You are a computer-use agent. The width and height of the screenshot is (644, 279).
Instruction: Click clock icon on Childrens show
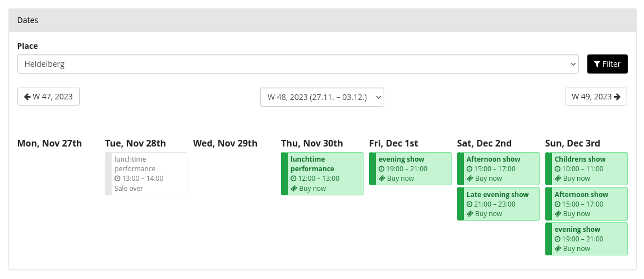[558, 169]
